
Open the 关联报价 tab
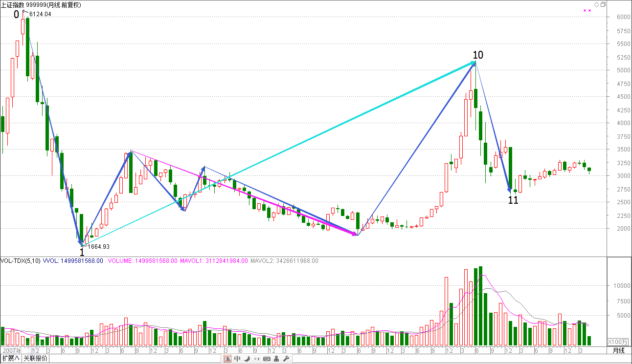click(x=36, y=359)
